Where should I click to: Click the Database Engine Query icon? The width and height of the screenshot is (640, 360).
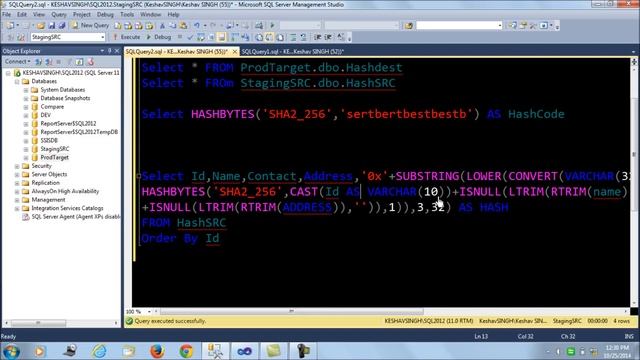coord(118,26)
